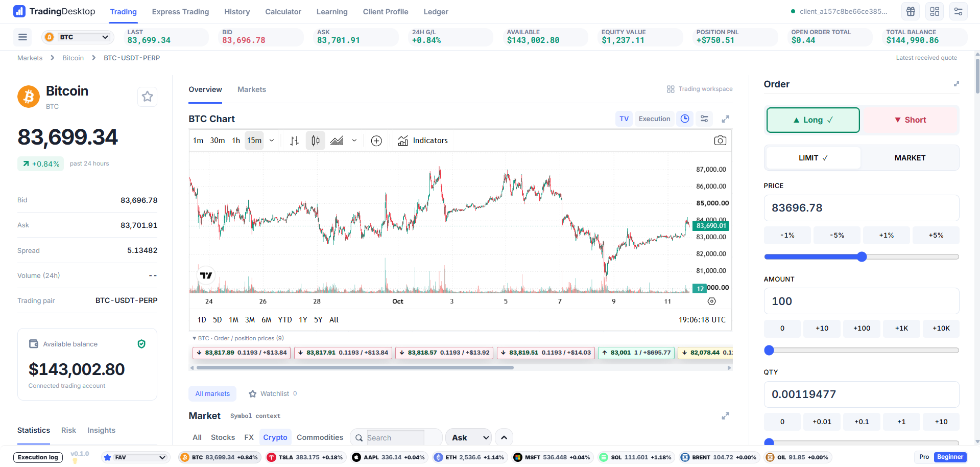Image resolution: width=980 pixels, height=467 pixels.
Task: Expand the chart style dropdown arrow
Action: (354, 141)
